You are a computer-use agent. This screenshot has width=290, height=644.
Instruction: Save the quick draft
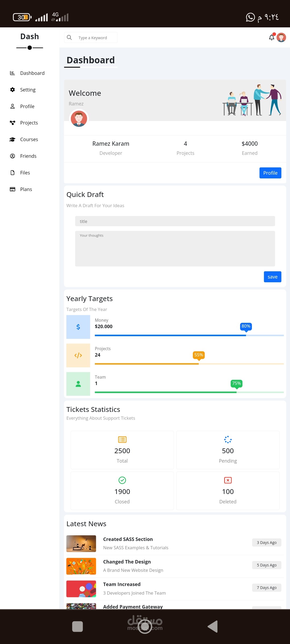point(272,277)
